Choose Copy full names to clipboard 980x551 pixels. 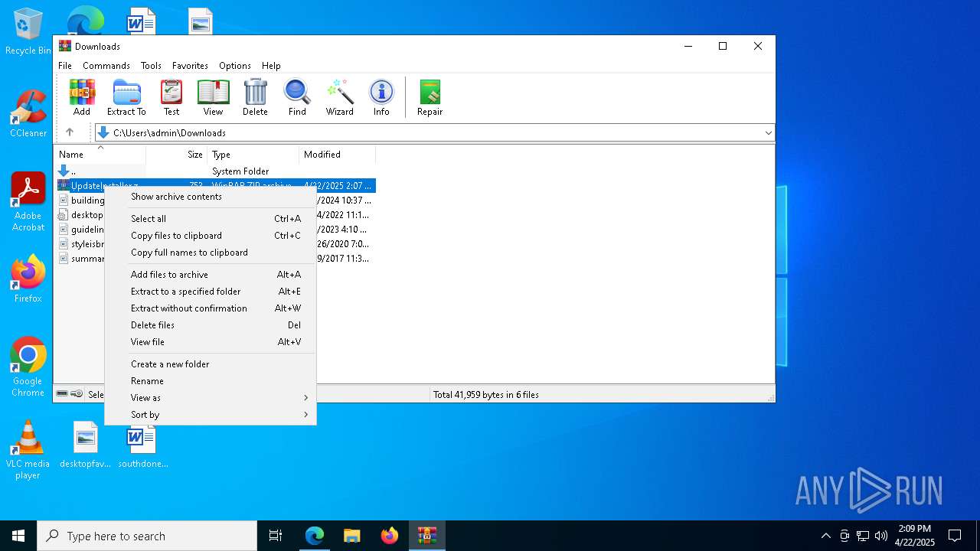pyautogui.click(x=211, y=253)
